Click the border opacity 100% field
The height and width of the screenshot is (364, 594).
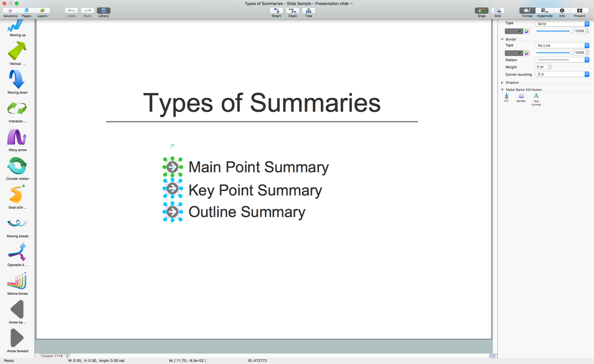[x=579, y=53]
